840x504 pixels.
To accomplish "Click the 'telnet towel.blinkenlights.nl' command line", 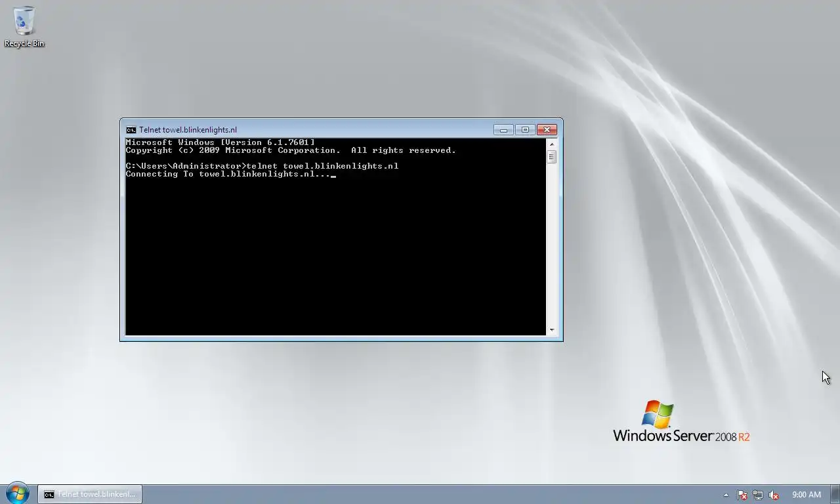I will [262, 166].
